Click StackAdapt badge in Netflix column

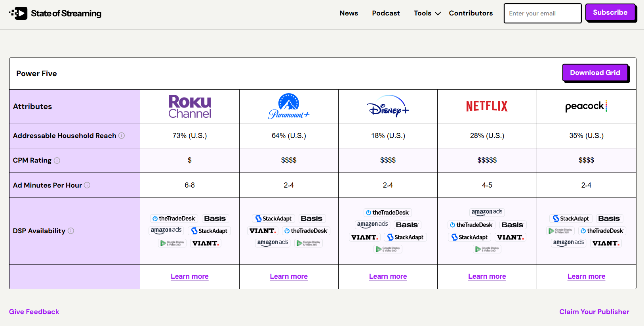click(x=470, y=237)
